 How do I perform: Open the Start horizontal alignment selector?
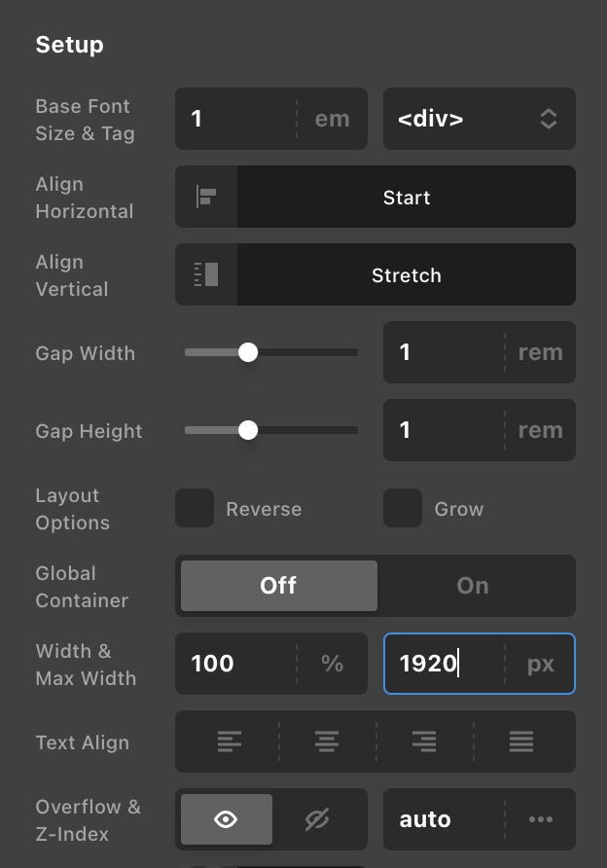point(407,197)
